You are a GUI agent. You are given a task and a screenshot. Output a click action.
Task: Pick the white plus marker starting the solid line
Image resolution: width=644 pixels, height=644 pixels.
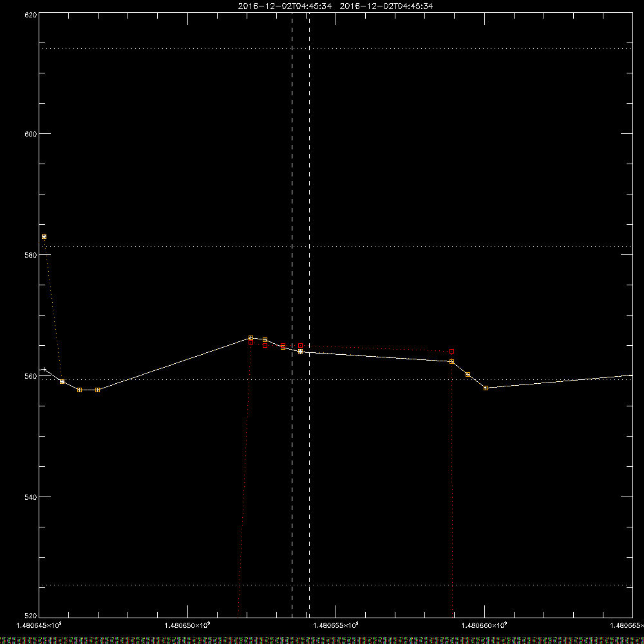coord(44,369)
